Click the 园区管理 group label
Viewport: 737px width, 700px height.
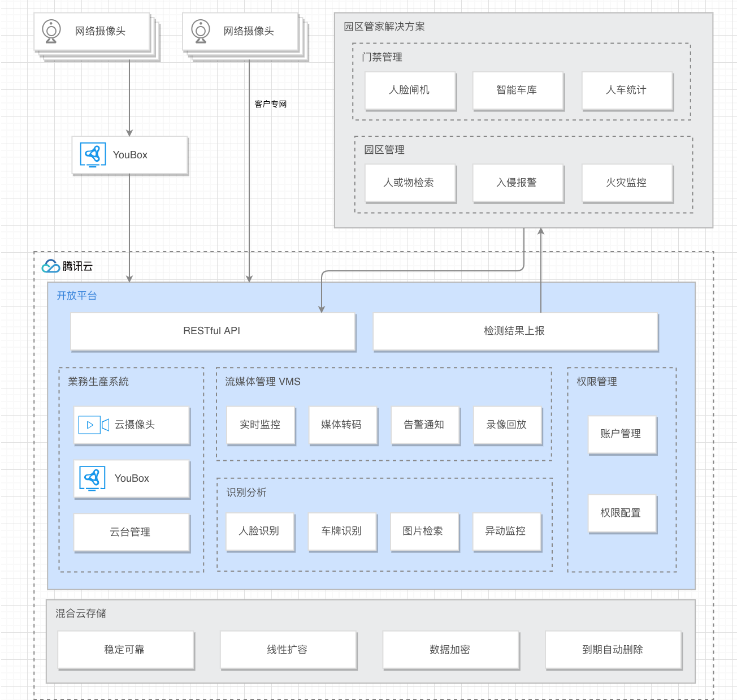point(384,150)
